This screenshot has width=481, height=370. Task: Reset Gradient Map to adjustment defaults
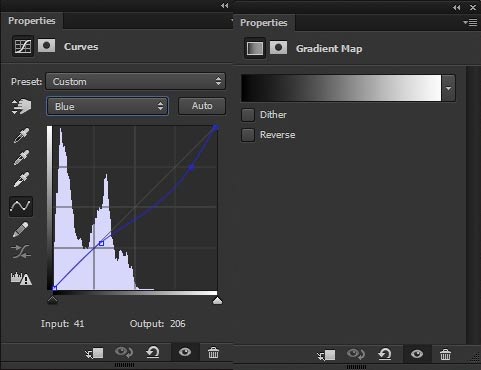[x=385, y=354]
